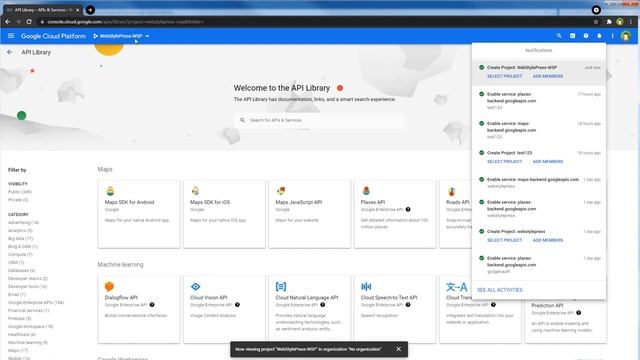
Task: Open the Cloud Speech-to-Text API card
Action: click(x=395, y=309)
